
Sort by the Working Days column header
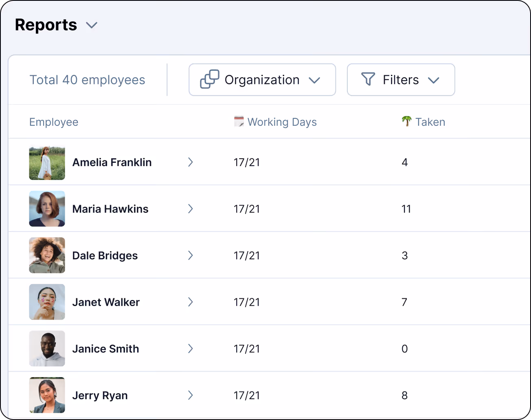pos(282,122)
